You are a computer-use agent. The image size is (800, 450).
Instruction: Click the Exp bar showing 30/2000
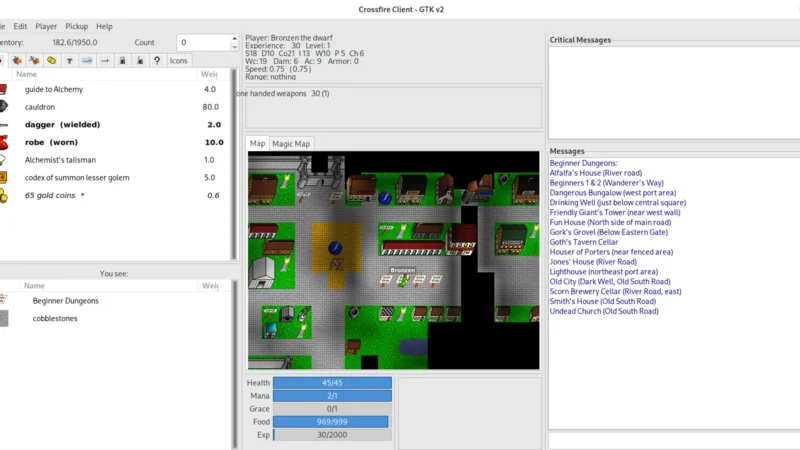point(332,435)
